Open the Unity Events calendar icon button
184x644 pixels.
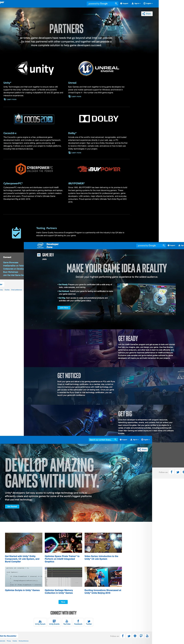click(x=54, y=622)
